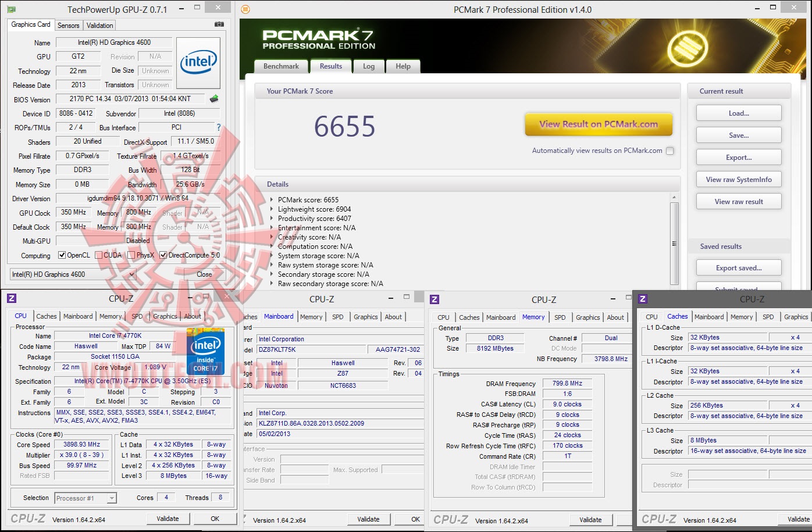Open Graphics tab in the CPU-Z Mainboard window

tap(366, 317)
